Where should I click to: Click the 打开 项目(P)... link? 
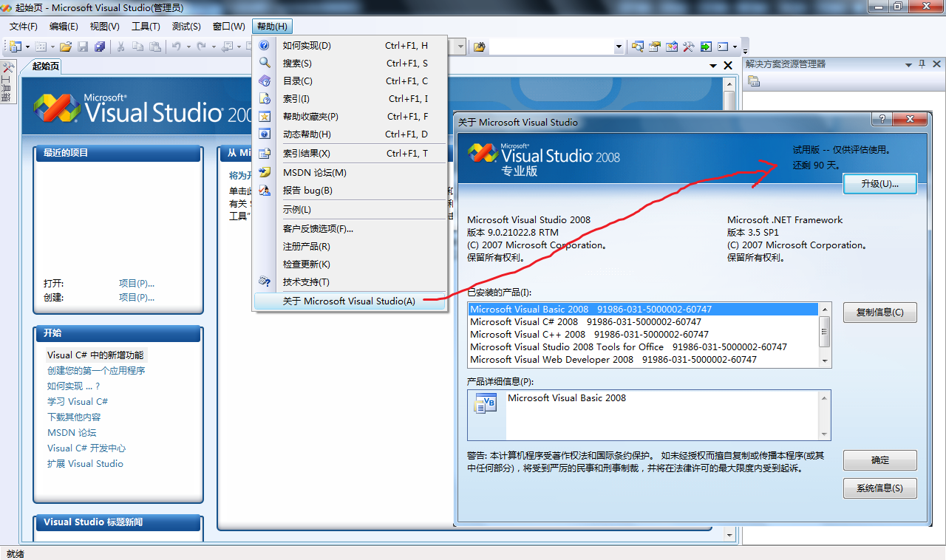(137, 284)
